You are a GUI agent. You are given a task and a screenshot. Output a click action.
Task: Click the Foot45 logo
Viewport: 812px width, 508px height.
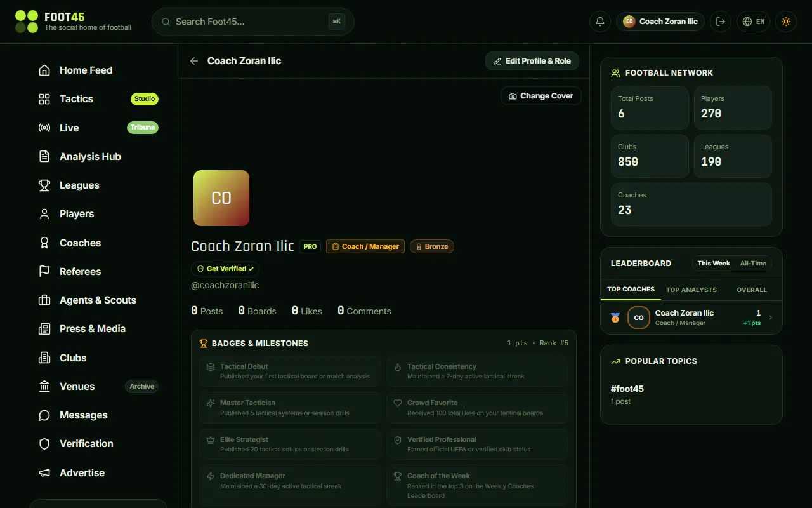click(73, 22)
